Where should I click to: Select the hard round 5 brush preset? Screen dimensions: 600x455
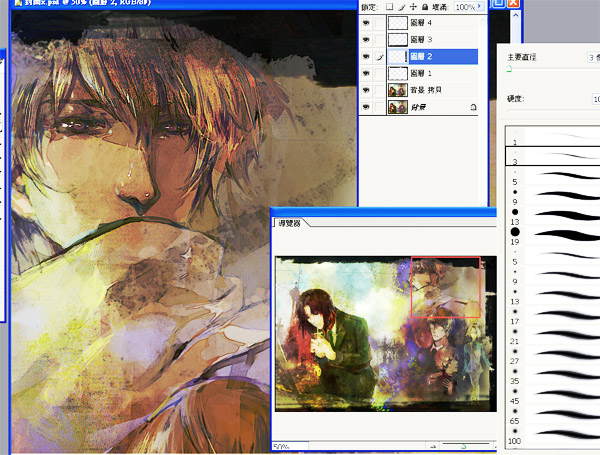click(553, 176)
